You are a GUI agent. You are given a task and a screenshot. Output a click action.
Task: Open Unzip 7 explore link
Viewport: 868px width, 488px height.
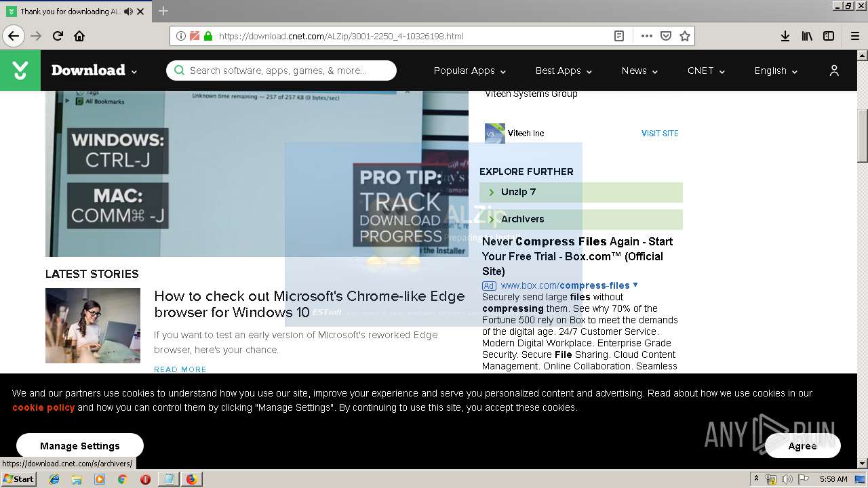(x=581, y=192)
